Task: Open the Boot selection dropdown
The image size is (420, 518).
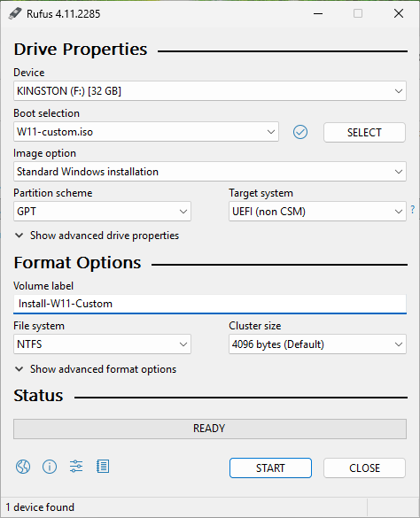Action: 146,132
